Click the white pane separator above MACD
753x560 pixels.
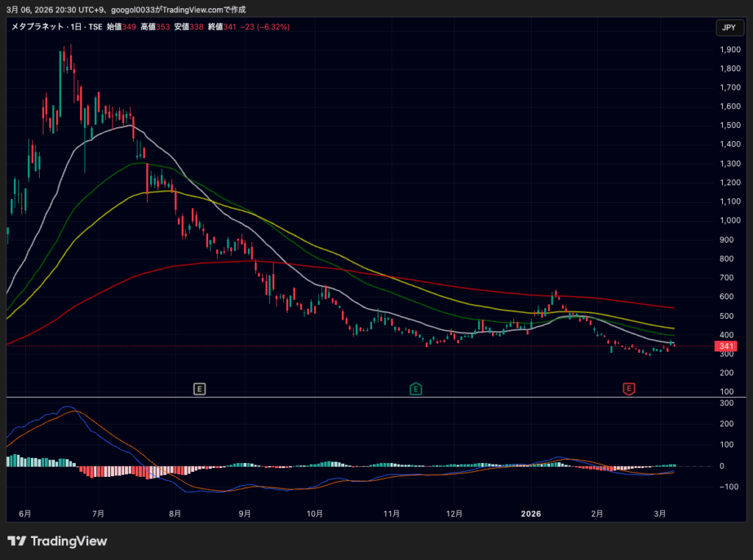click(376, 397)
